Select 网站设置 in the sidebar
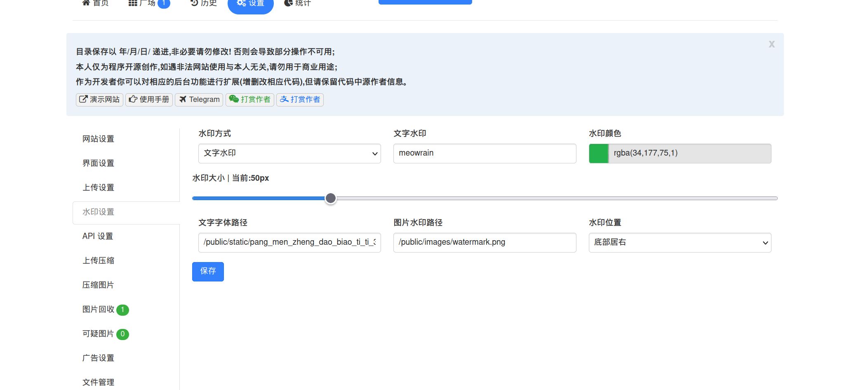Viewport: 868px width, 390px height. [98, 139]
